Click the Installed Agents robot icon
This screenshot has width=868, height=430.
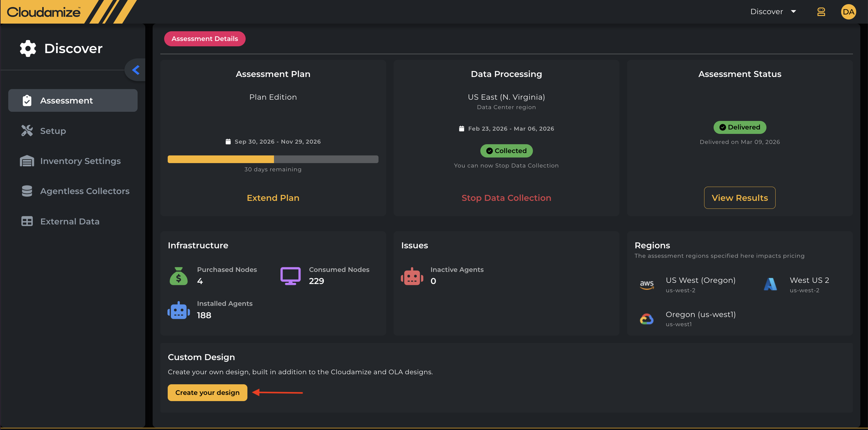point(179,310)
